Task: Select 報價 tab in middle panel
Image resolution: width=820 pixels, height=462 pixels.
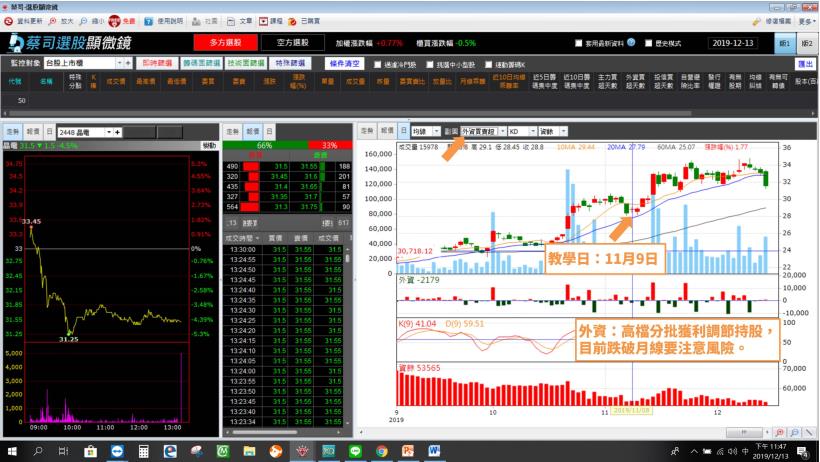Action: 253,131
